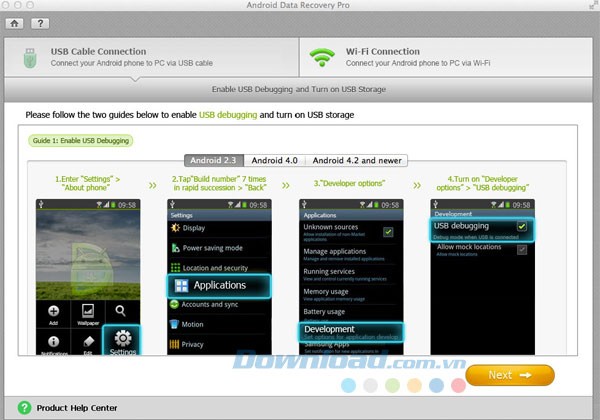This screenshot has height=420, width=600.
Task: Click the search magnifier icon in first phone
Action: click(x=120, y=311)
